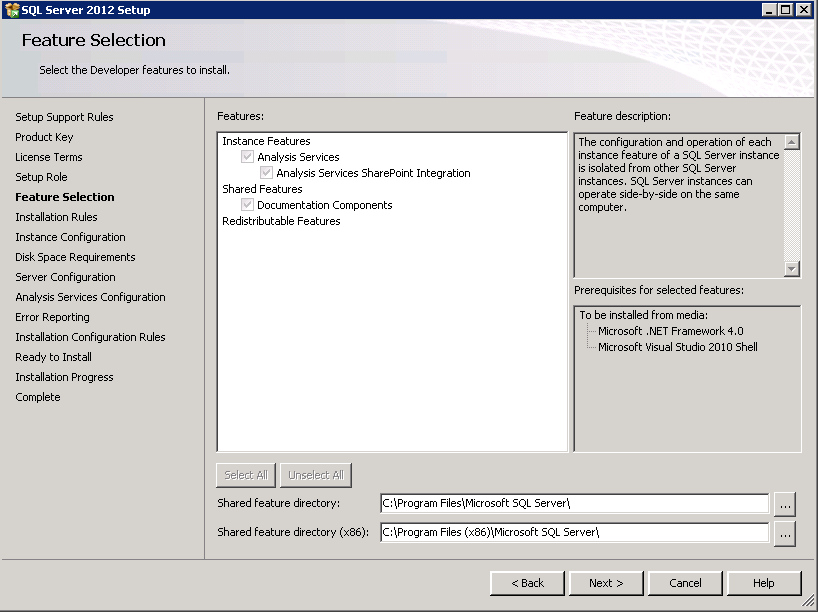Screen dimensions: 818x612
Task: Click the feature description scroll down arrow
Action: pos(792,269)
